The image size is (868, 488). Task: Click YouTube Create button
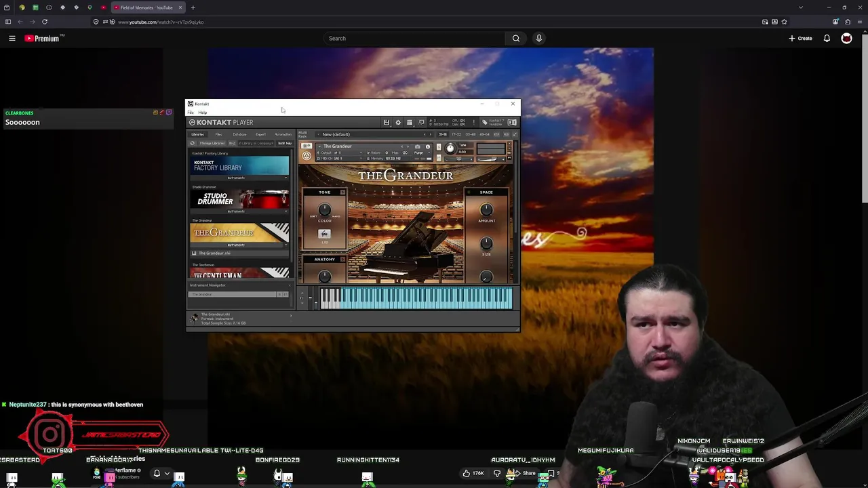click(x=800, y=39)
